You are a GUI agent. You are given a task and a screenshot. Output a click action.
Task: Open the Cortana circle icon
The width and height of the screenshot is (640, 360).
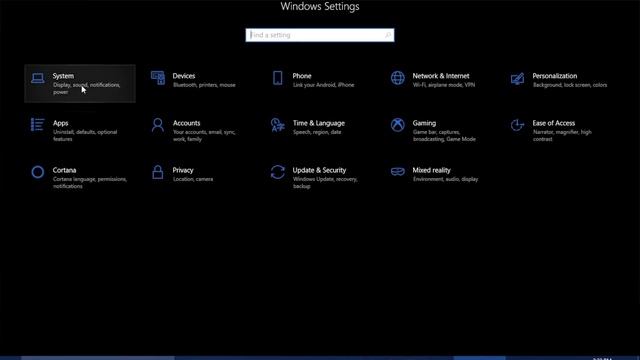click(x=38, y=172)
